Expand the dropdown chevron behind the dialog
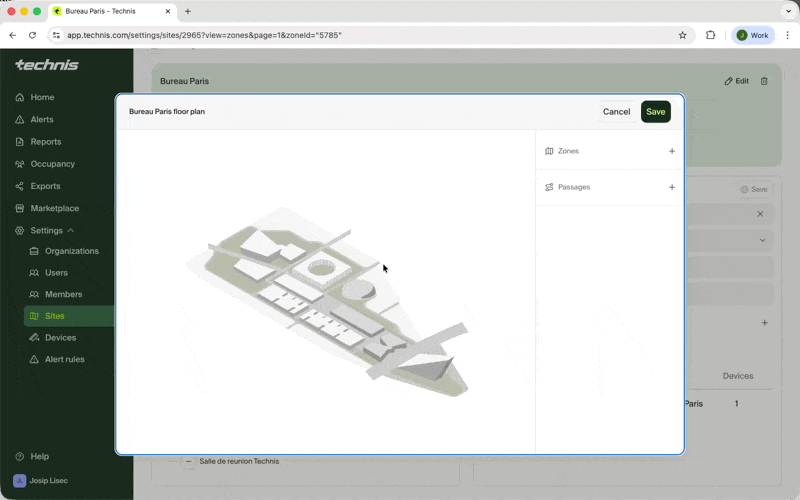The image size is (800, 500). click(762, 240)
